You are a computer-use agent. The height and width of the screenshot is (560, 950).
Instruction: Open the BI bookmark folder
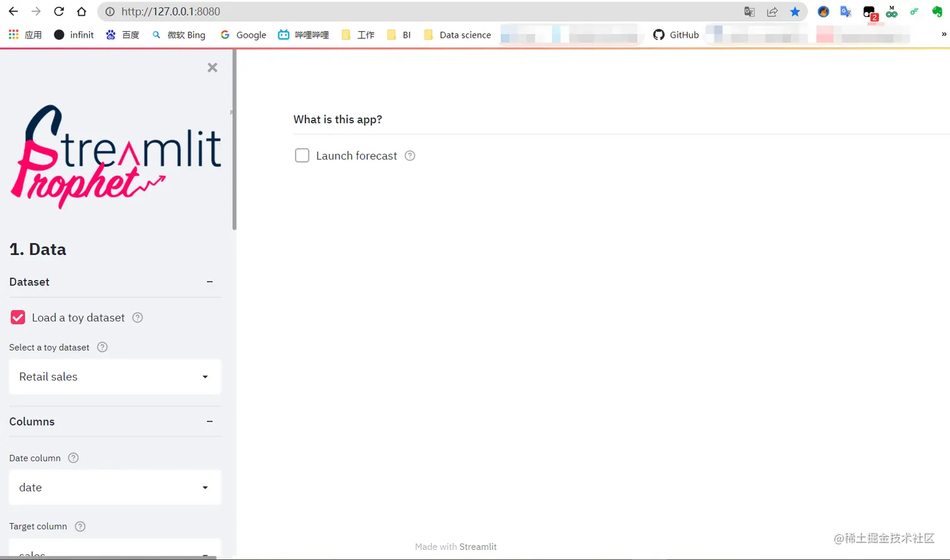(399, 35)
